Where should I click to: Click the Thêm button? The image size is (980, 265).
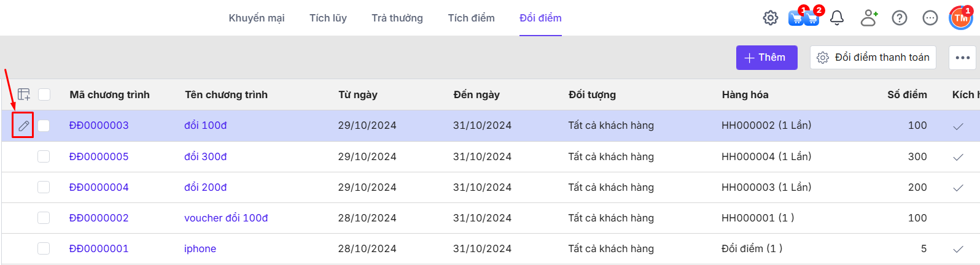click(766, 58)
